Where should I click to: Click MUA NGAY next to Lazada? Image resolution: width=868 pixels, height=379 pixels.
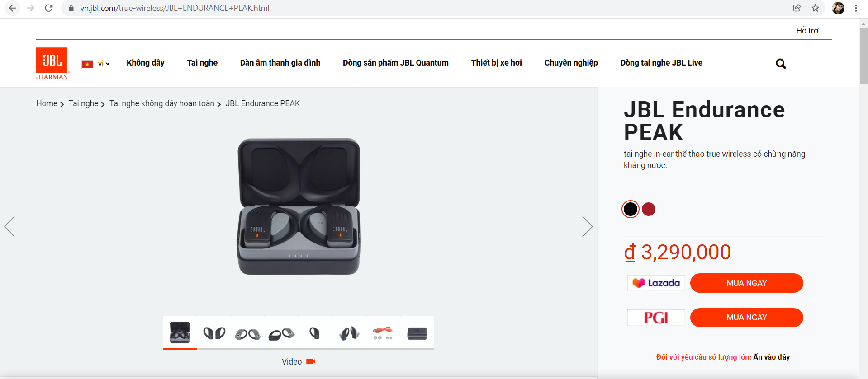click(746, 283)
